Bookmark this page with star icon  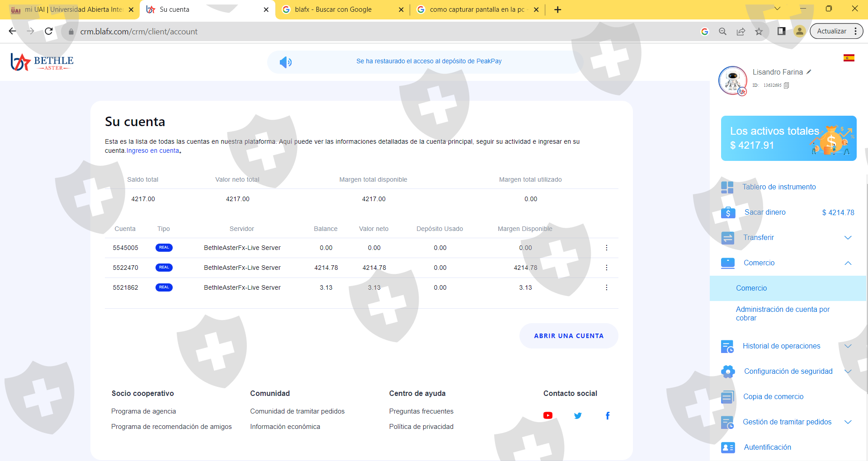pyautogui.click(x=759, y=32)
